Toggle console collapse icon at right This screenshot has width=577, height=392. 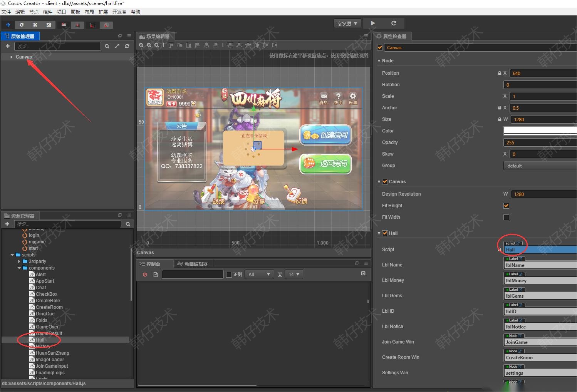point(363,273)
